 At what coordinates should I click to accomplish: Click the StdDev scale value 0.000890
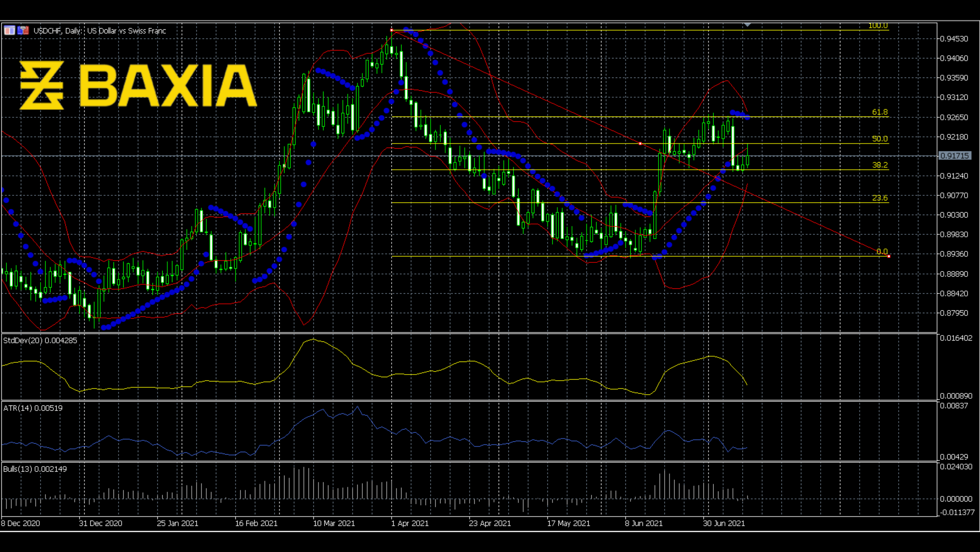[x=956, y=396]
